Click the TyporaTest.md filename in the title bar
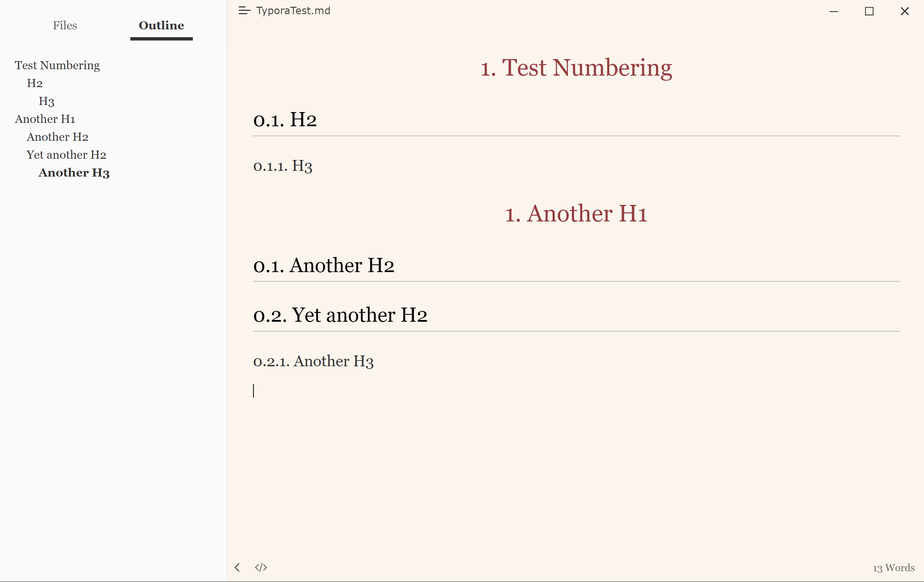924x582 pixels. point(293,10)
